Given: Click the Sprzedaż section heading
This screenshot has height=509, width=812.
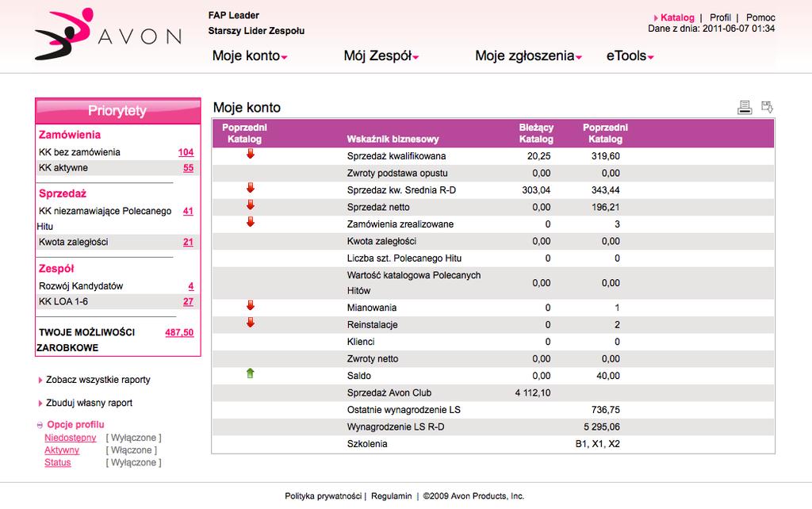Looking at the screenshot, I should click(62, 193).
